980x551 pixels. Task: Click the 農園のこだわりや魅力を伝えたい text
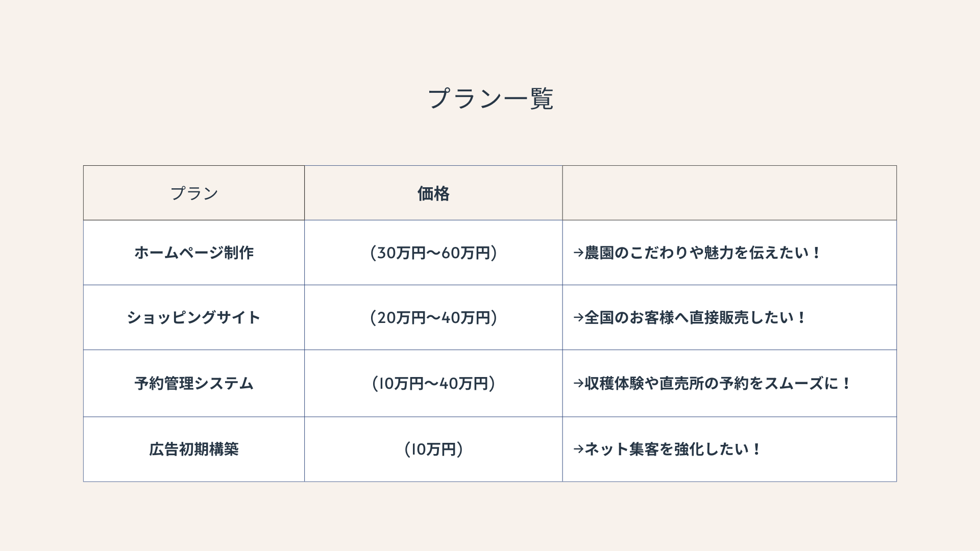click(702, 253)
